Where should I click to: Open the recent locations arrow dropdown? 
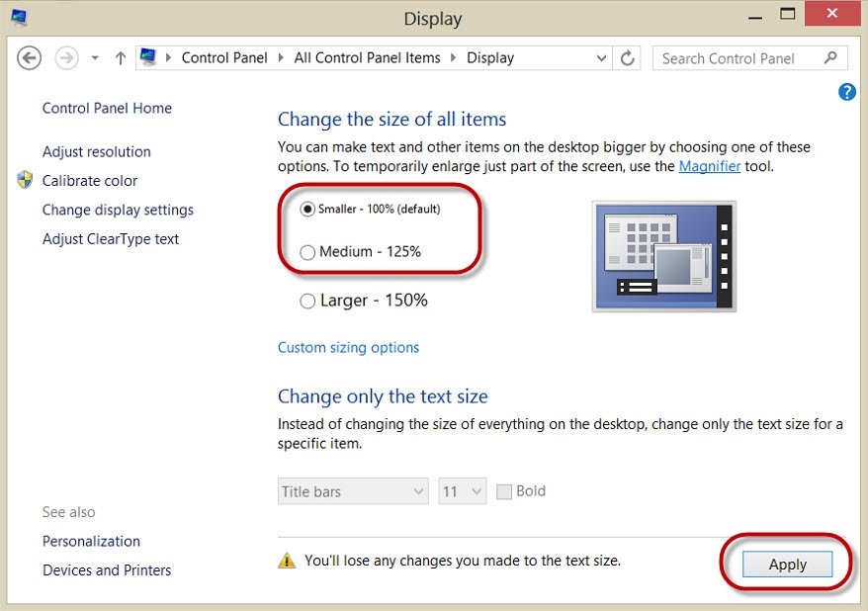(95, 58)
